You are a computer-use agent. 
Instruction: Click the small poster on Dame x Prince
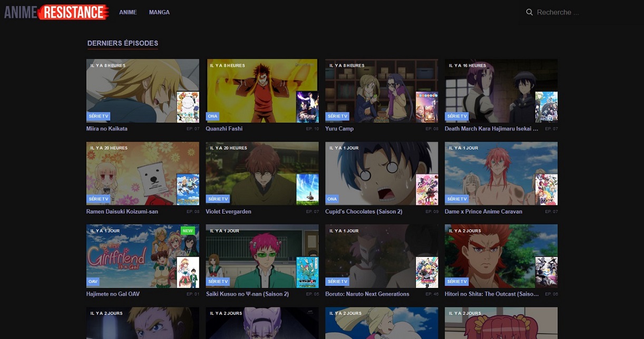pos(547,190)
